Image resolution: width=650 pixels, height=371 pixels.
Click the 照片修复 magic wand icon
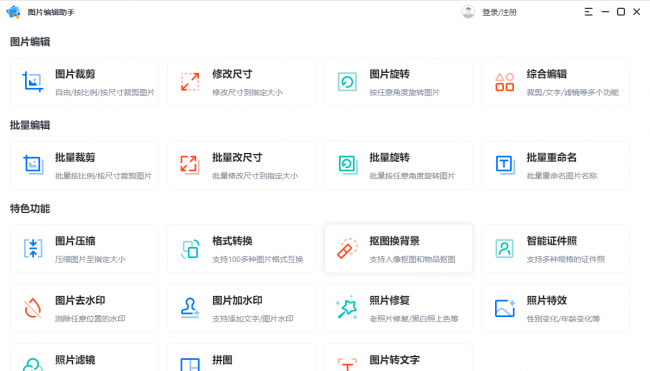[347, 307]
